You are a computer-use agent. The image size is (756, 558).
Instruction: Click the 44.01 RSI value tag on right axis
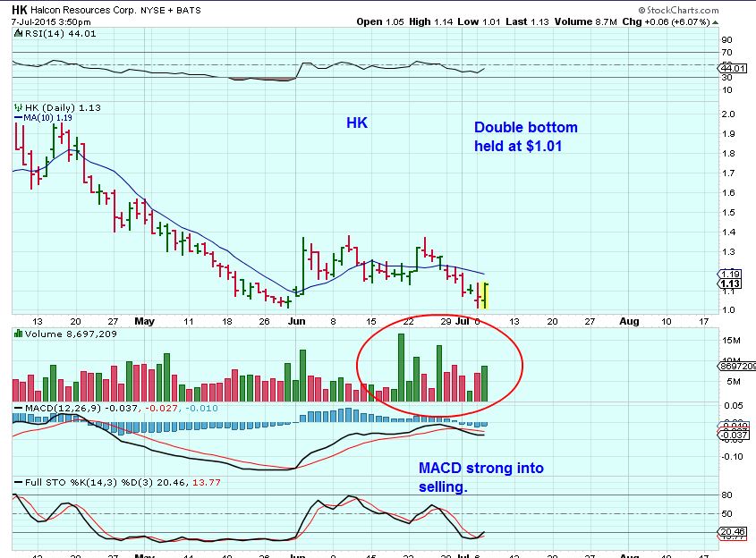coord(733,69)
